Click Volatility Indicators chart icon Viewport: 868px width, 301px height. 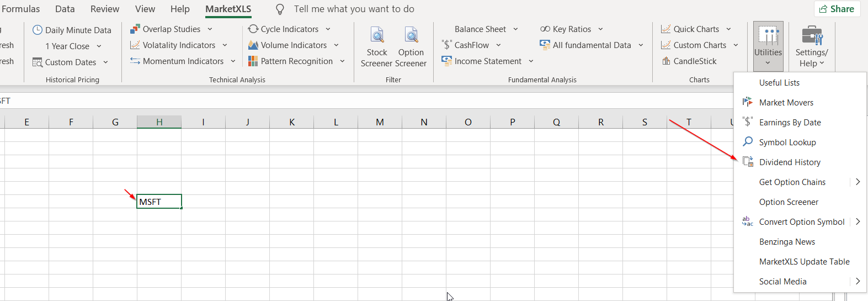(135, 45)
